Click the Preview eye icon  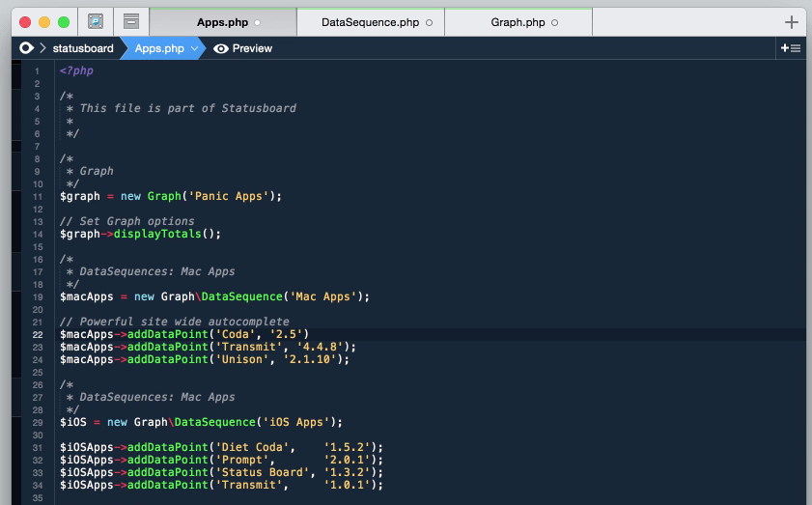coord(221,48)
